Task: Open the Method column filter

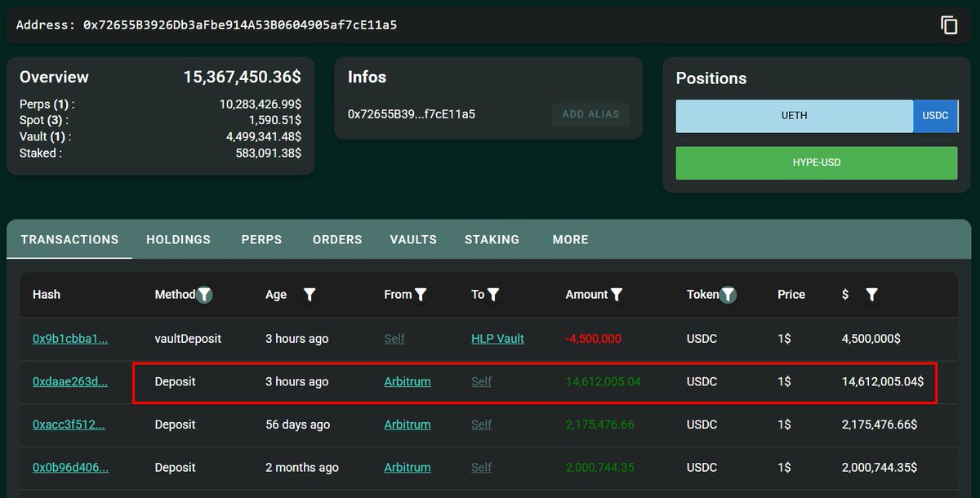Action: (x=205, y=295)
